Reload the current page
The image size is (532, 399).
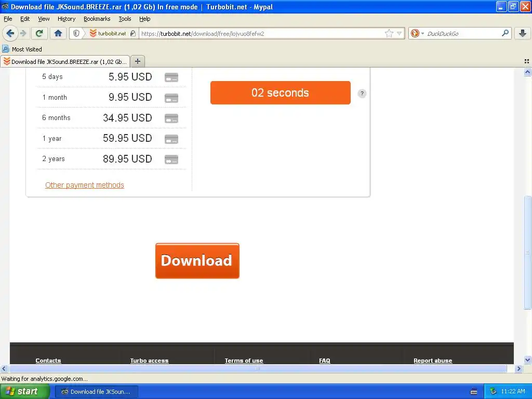point(39,33)
